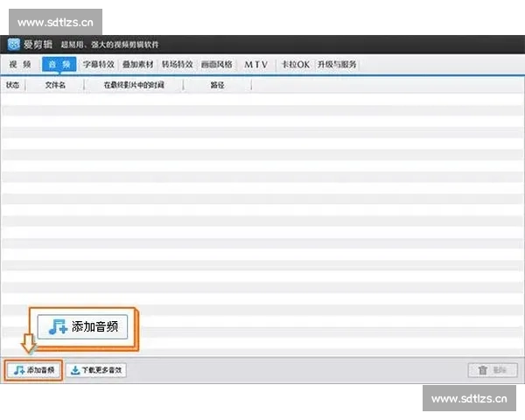This screenshot has height=420, width=525.
Task: Click the 添加音频 button in the bottom bar
Action: pyautogui.click(x=33, y=370)
